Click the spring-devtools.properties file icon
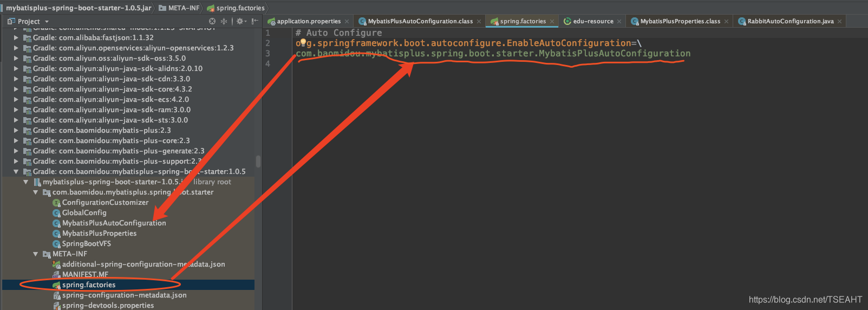The width and height of the screenshot is (868, 310). [56, 306]
